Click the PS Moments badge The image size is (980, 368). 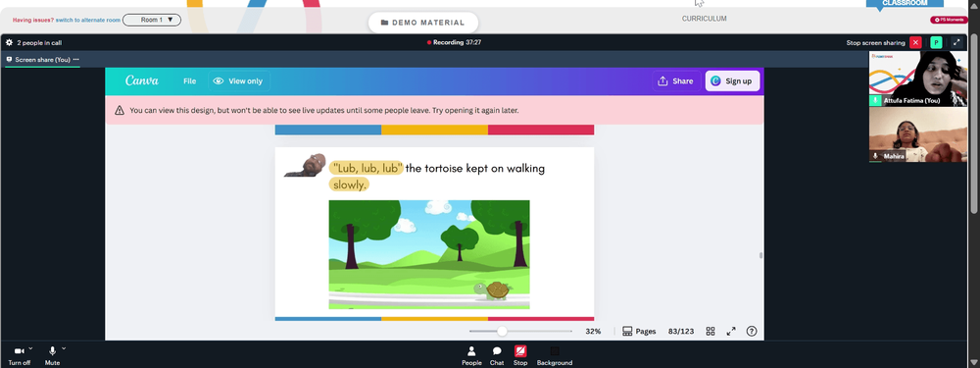pos(949,20)
